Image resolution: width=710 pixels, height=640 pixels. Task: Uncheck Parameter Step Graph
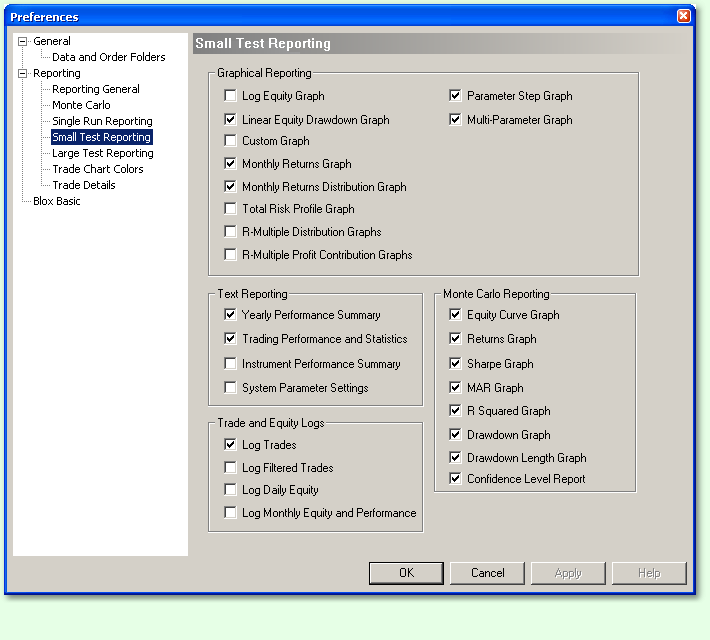pos(455,96)
